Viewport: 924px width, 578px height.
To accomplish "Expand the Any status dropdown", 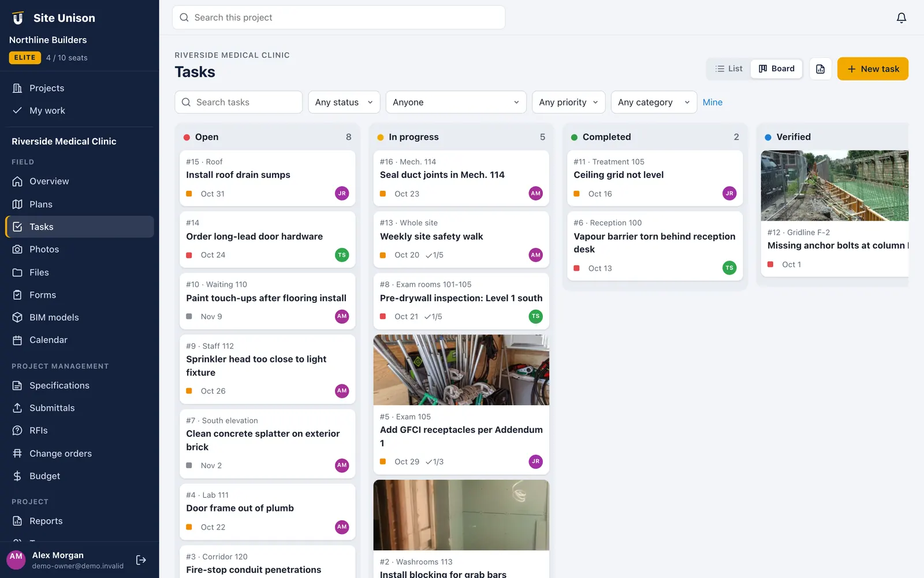I will pyautogui.click(x=344, y=102).
